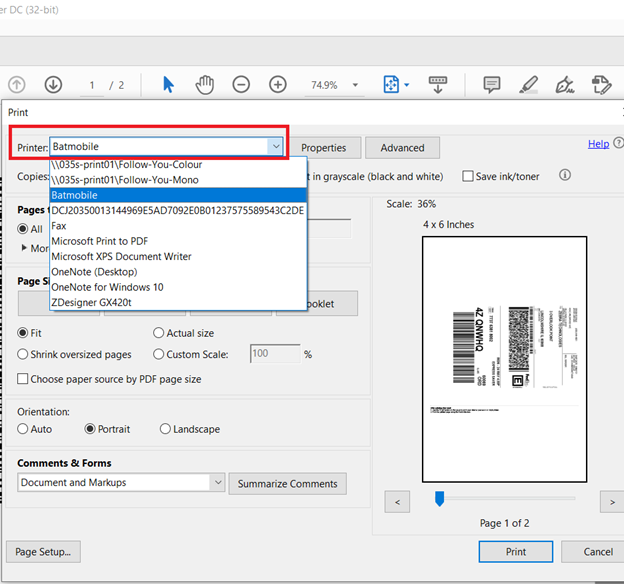The width and height of the screenshot is (624, 584).
Task: Click the Custom Scale percentage field
Action: point(274,354)
